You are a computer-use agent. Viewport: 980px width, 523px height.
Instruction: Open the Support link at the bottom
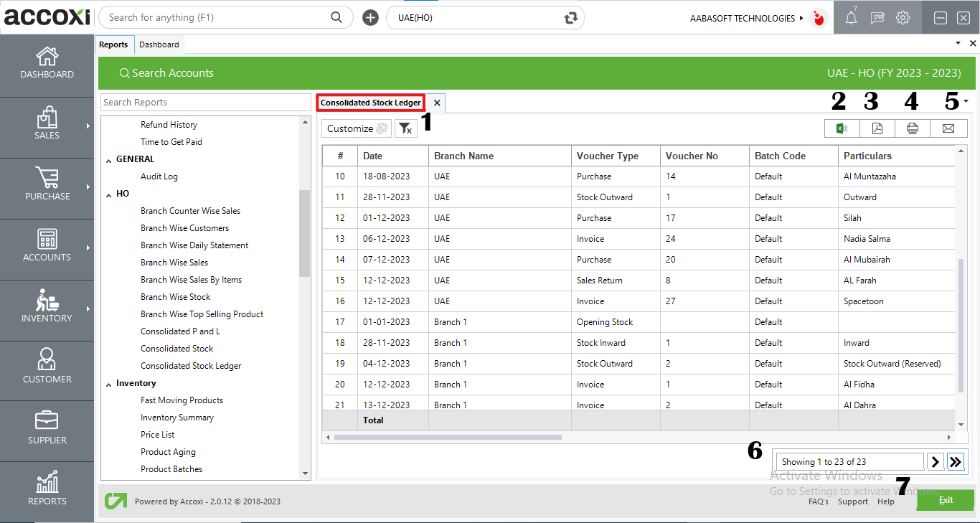(852, 501)
